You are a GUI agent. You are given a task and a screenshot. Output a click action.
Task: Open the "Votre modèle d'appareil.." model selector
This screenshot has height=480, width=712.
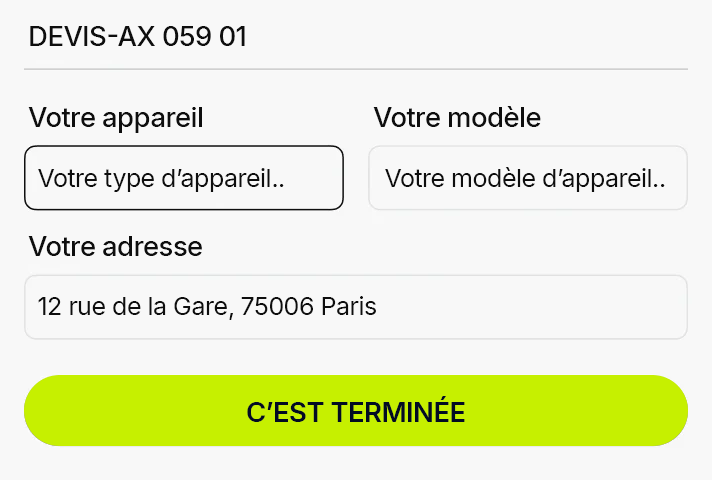pos(527,178)
